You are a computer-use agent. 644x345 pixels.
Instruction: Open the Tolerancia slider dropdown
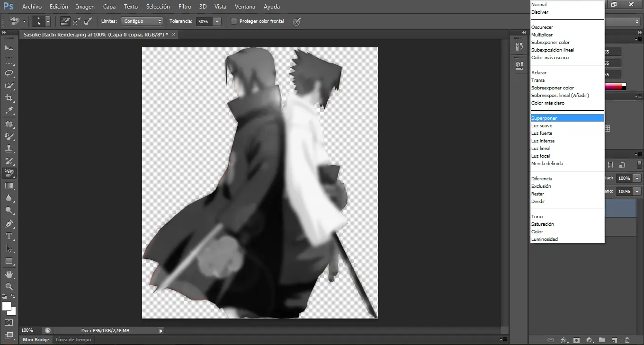[217, 21]
